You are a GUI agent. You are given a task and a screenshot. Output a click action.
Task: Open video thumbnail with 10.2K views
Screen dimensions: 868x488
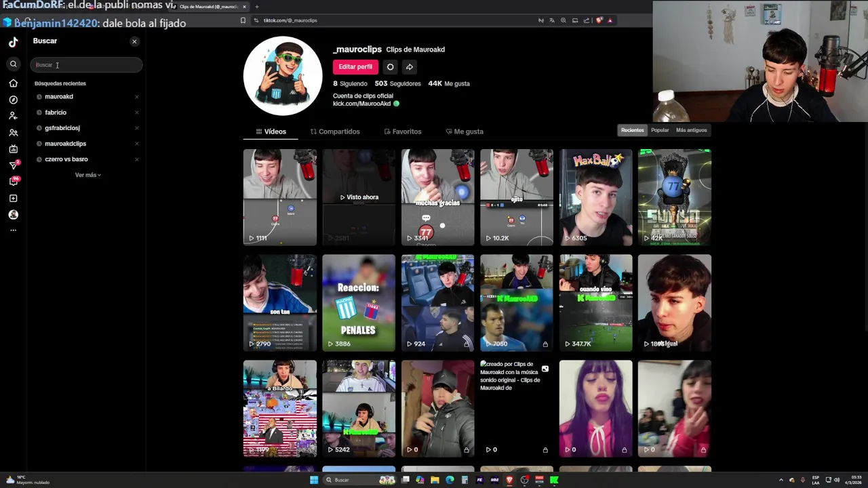[517, 197]
